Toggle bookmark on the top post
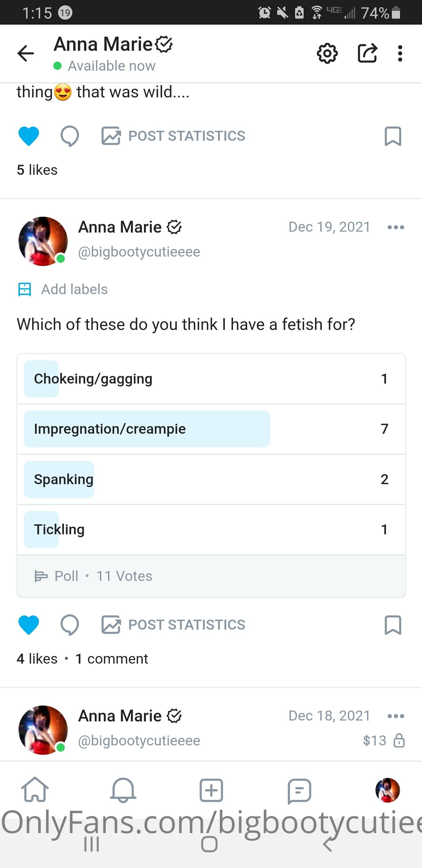Image resolution: width=422 pixels, height=868 pixels. coord(393,136)
